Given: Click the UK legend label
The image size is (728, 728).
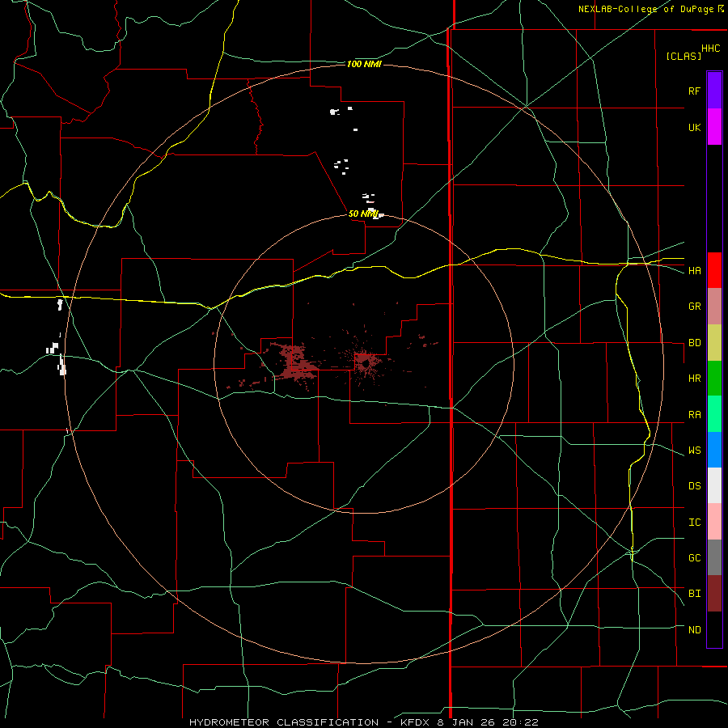Looking at the screenshot, I should (x=694, y=127).
